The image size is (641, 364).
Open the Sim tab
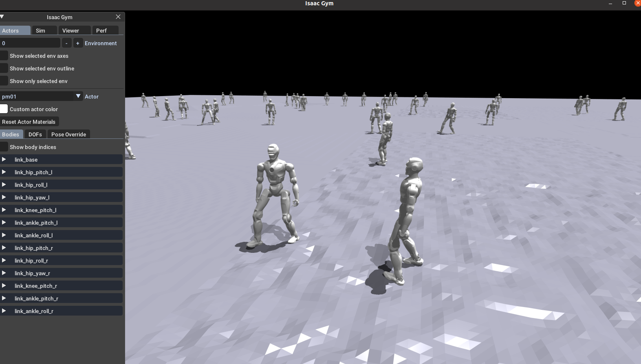tap(44, 31)
